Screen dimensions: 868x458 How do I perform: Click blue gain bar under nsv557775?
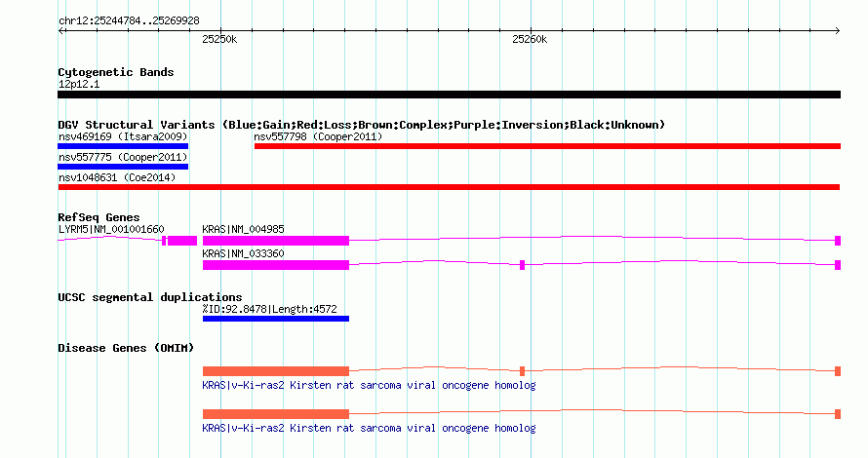[x=123, y=167]
